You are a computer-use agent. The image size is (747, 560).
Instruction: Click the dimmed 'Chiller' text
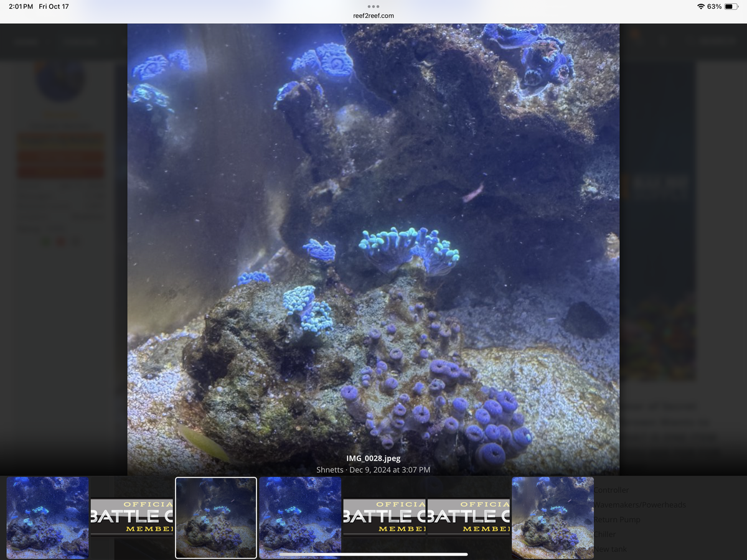pos(605,534)
